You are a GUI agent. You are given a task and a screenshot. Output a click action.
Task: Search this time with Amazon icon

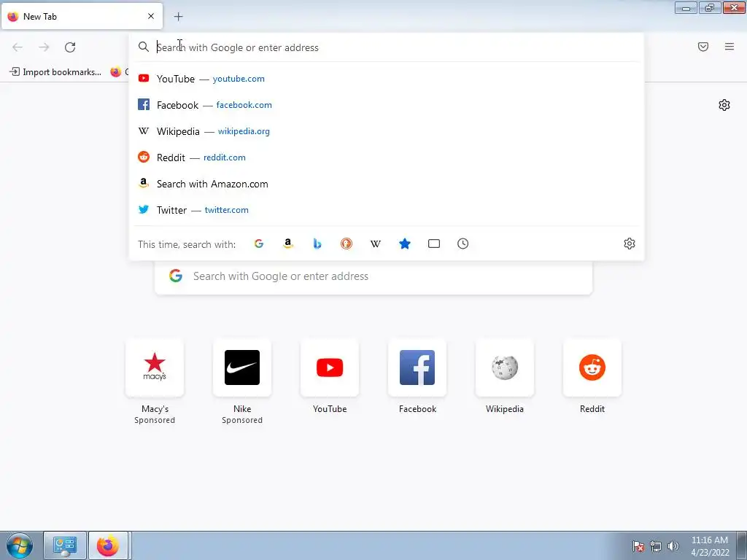coord(287,244)
